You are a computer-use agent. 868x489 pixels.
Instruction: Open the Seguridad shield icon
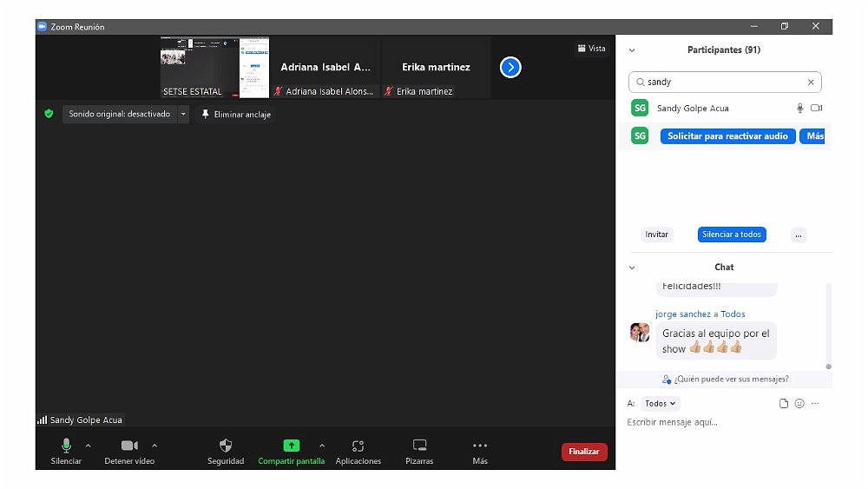(226, 446)
